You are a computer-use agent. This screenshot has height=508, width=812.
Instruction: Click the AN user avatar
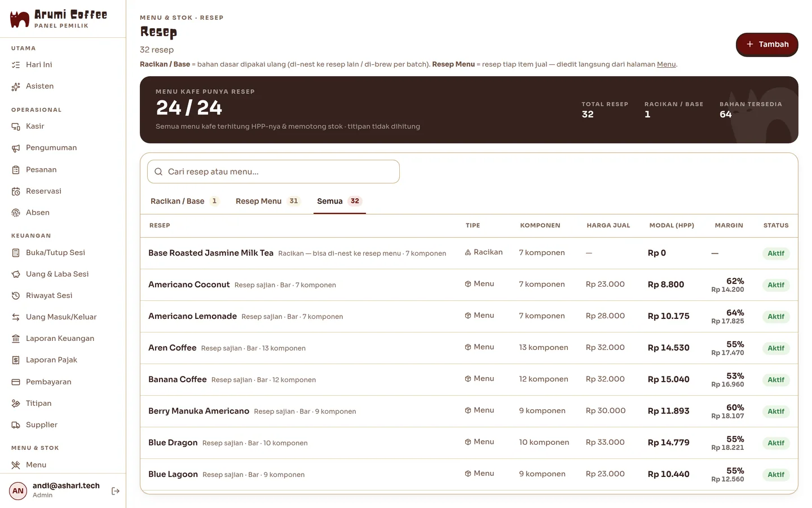18,491
